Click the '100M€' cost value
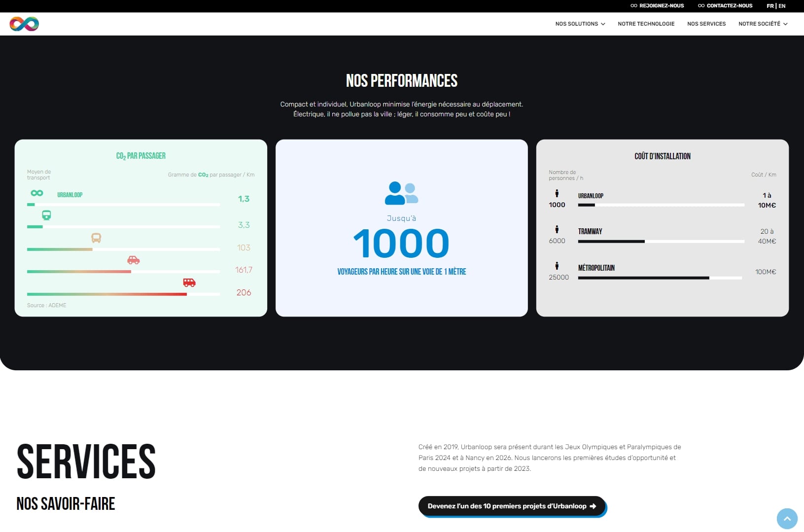The image size is (804, 532). click(766, 272)
